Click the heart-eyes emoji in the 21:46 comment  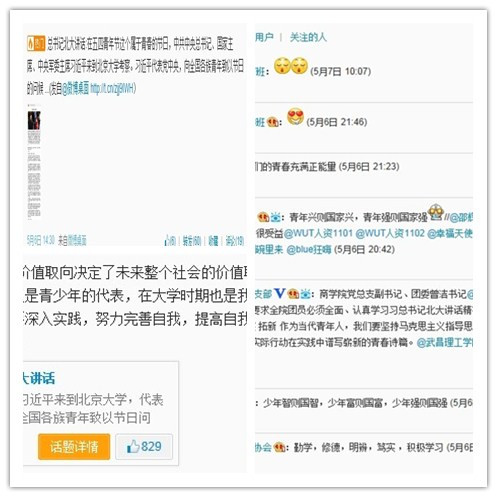(x=295, y=117)
